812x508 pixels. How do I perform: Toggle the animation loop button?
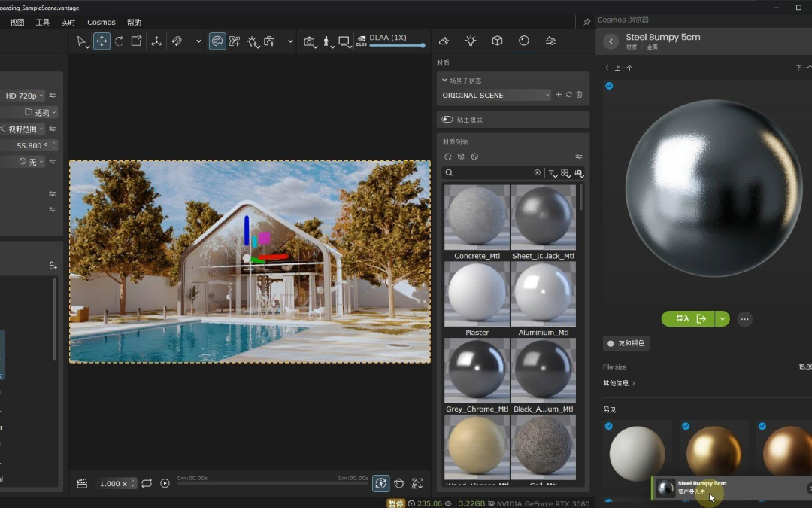tap(147, 484)
